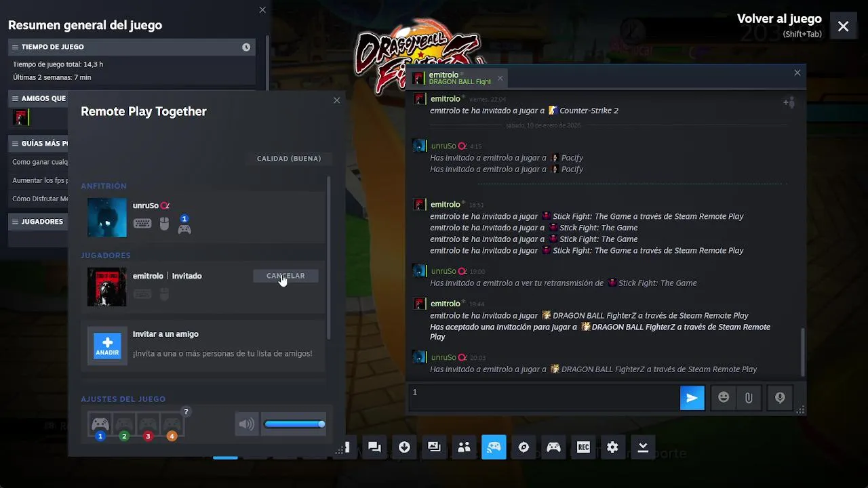This screenshot has height=488, width=868.
Task: Attach a file using the paperclip icon
Action: (x=749, y=398)
